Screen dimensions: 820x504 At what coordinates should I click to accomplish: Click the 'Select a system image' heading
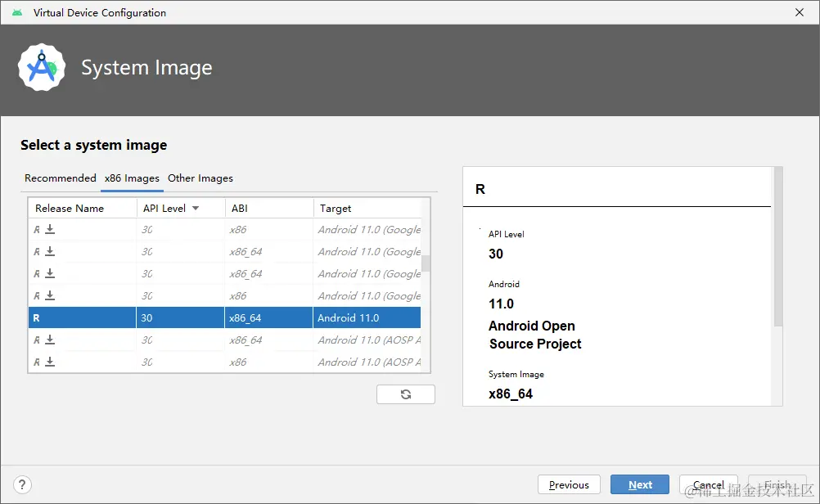click(93, 145)
